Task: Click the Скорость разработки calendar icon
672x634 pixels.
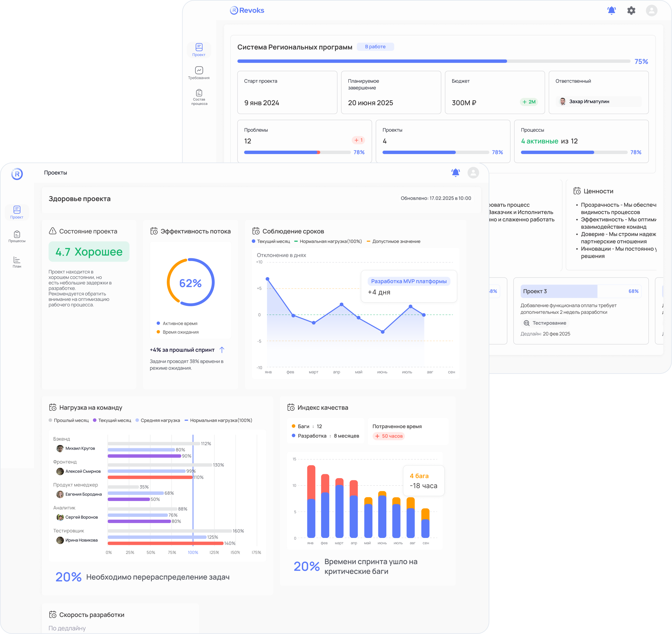Action: click(53, 614)
